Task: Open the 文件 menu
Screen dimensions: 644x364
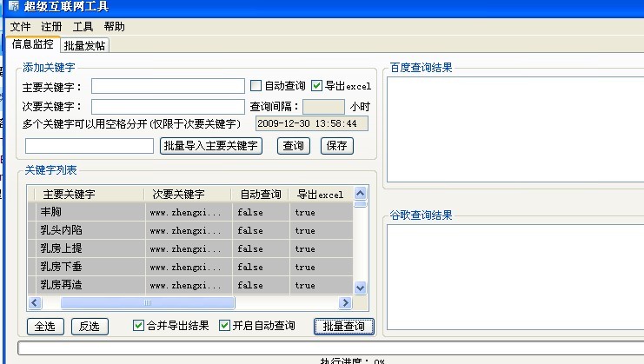Action: point(20,27)
